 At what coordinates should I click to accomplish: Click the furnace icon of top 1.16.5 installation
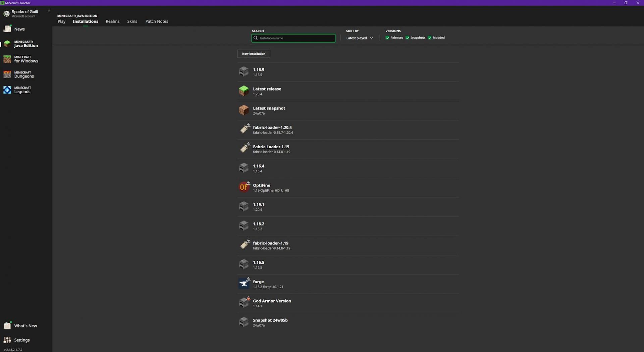click(x=244, y=71)
